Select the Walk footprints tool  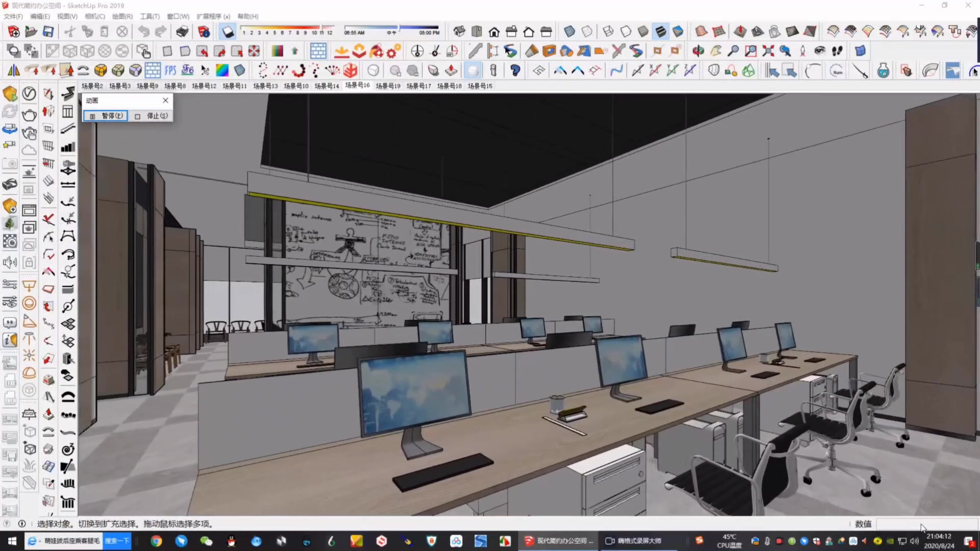[x=837, y=51]
